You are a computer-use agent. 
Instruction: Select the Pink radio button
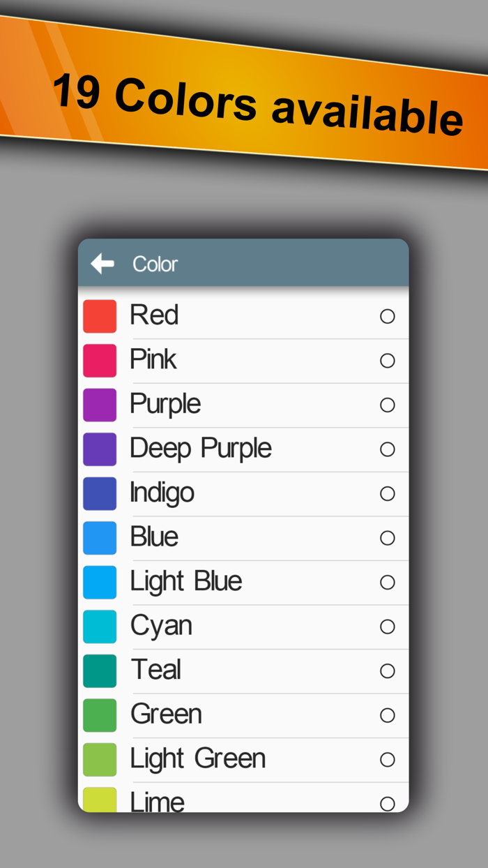point(388,361)
